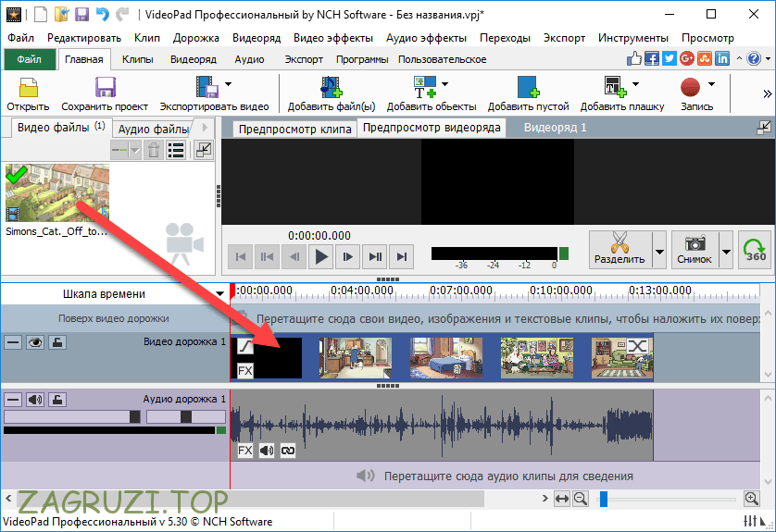Click the 360 video button
776x532 pixels.
tap(755, 250)
